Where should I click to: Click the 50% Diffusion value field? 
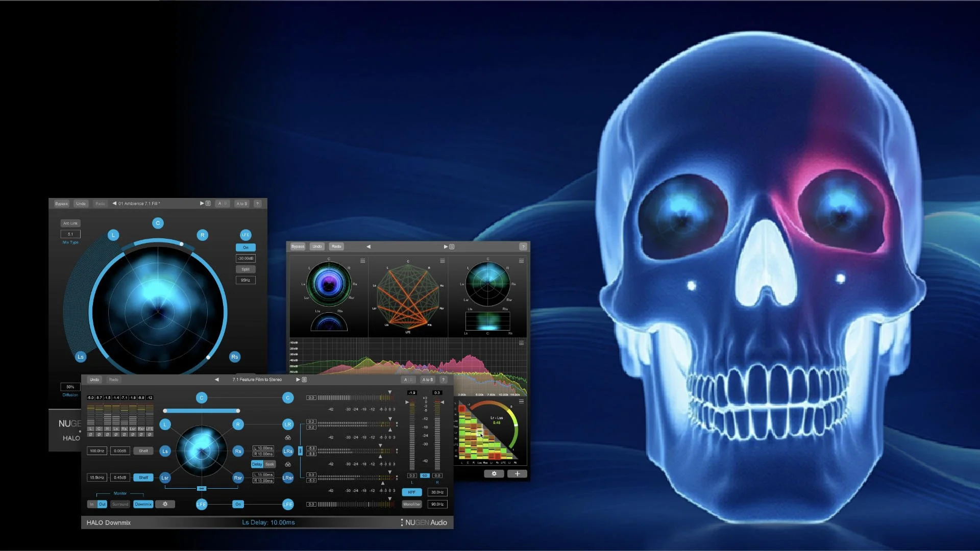click(x=70, y=387)
